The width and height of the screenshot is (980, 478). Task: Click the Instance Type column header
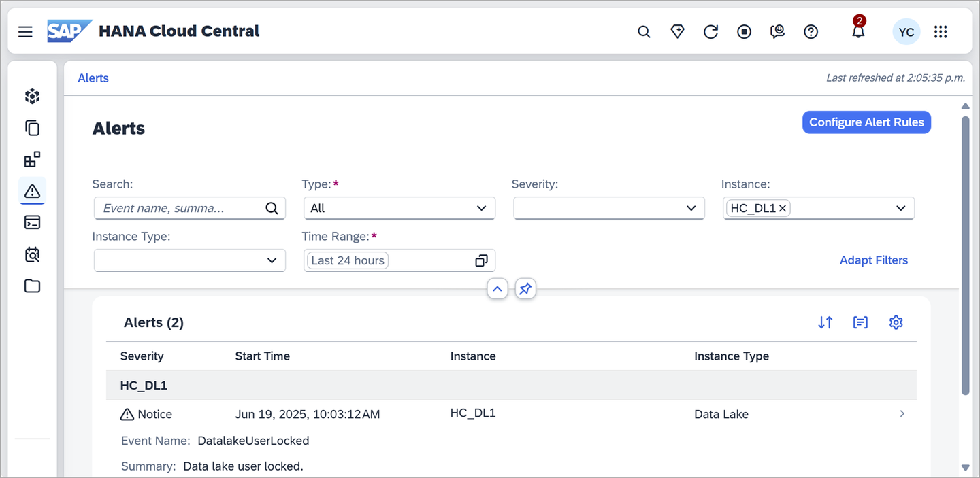point(732,356)
